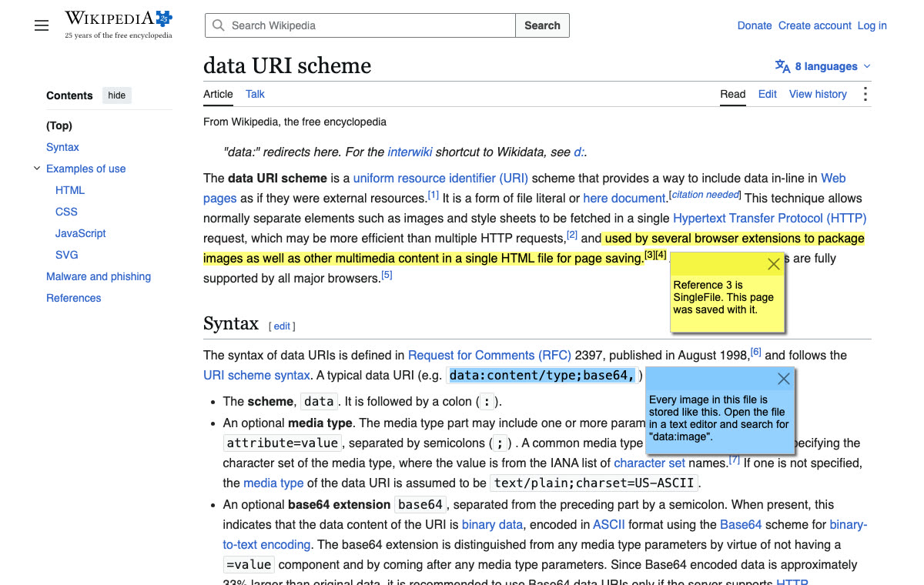The width and height of the screenshot is (924, 585).
Task: Open the Base64 link
Action: (741, 524)
